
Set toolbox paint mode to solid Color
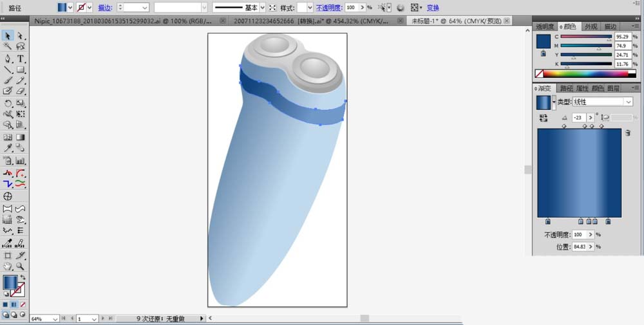point(5,304)
